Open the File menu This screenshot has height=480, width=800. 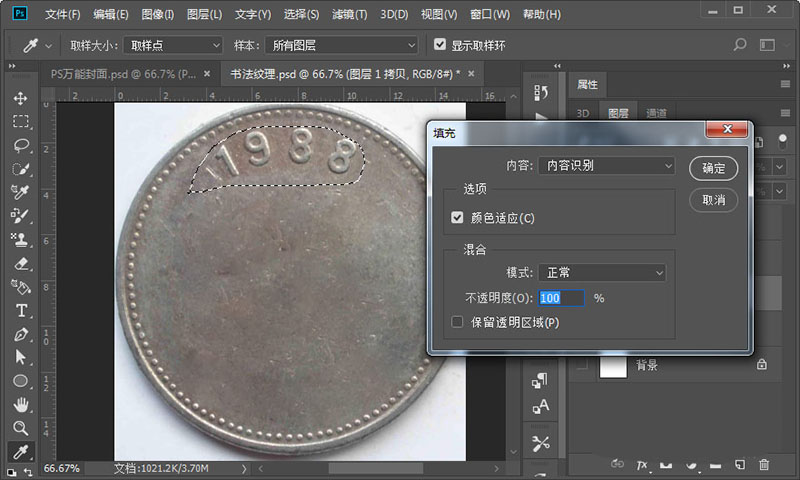pos(63,14)
